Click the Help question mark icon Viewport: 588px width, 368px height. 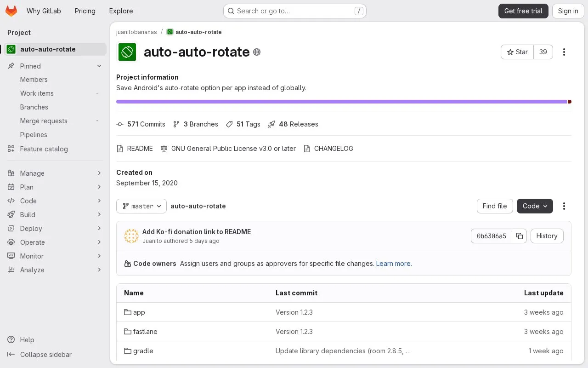tap(11, 340)
